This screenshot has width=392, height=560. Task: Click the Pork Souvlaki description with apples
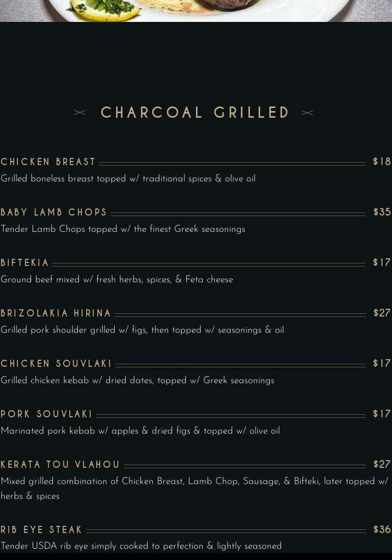(x=141, y=431)
